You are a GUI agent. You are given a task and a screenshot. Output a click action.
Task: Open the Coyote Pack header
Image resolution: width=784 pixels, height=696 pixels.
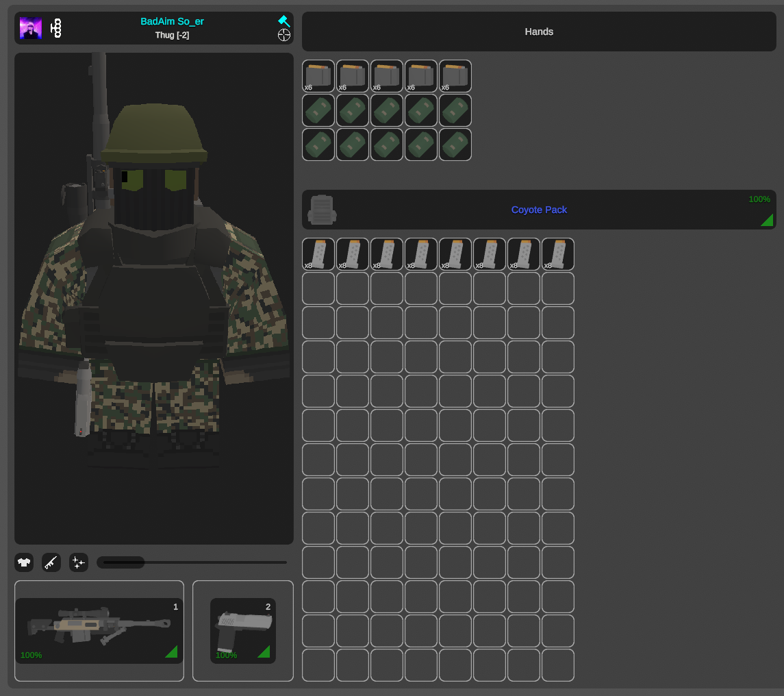(539, 210)
